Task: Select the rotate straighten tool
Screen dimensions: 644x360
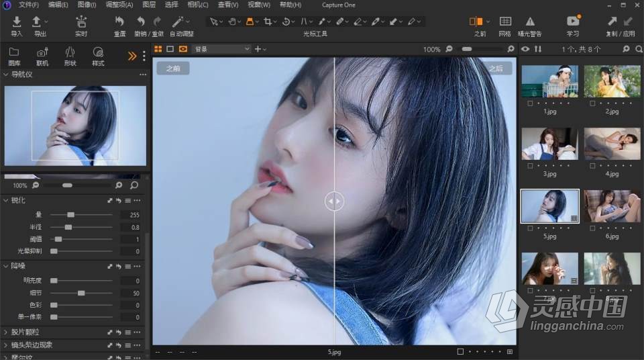Action: (286, 21)
